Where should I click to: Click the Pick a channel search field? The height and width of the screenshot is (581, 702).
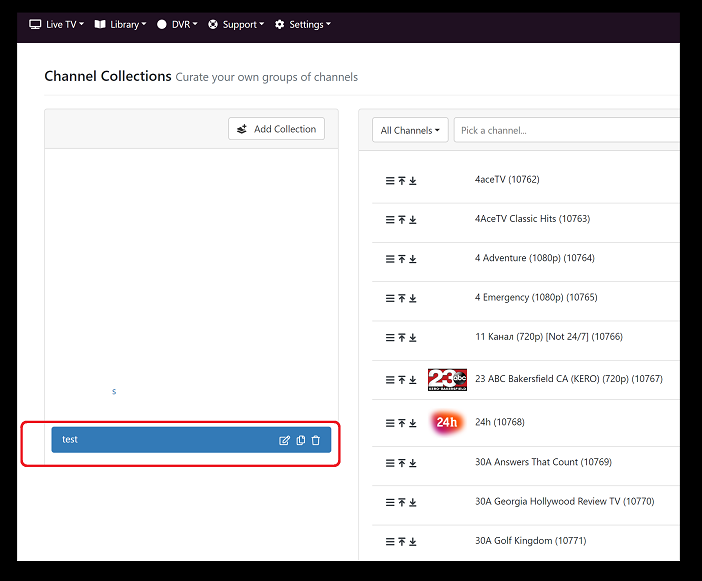click(x=566, y=130)
